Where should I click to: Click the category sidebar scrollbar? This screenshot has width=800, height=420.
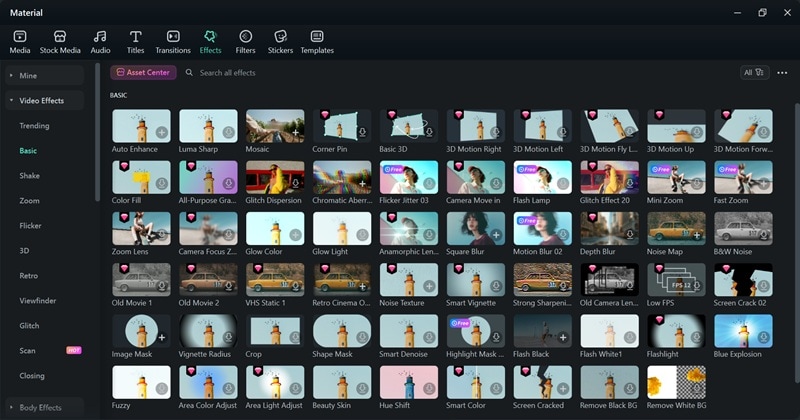tap(97, 132)
